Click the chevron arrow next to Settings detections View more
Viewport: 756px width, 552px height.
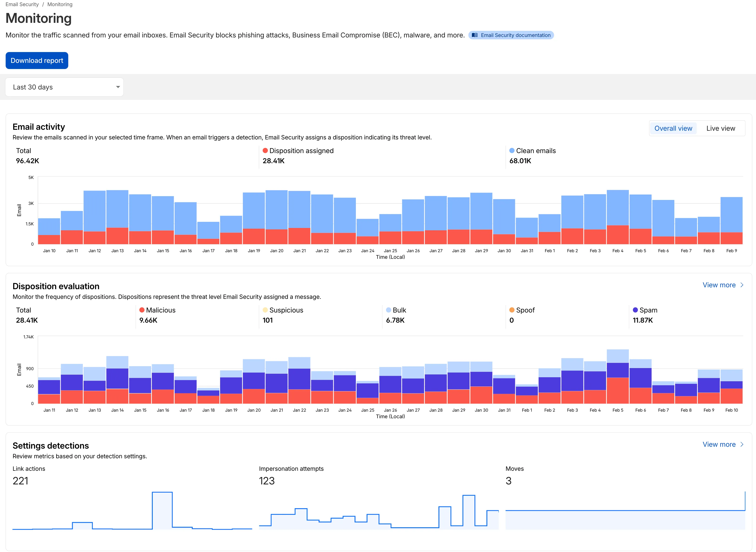742,444
